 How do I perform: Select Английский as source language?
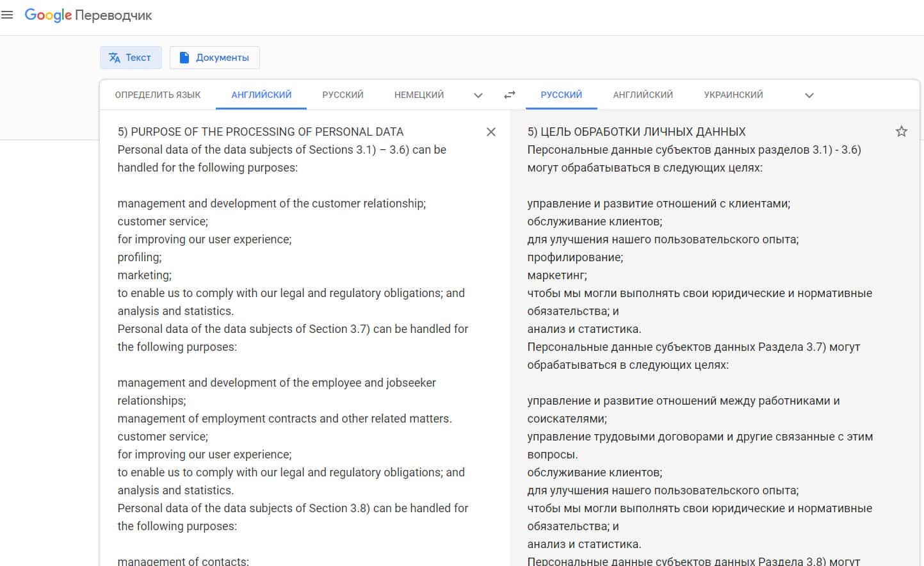pos(261,95)
